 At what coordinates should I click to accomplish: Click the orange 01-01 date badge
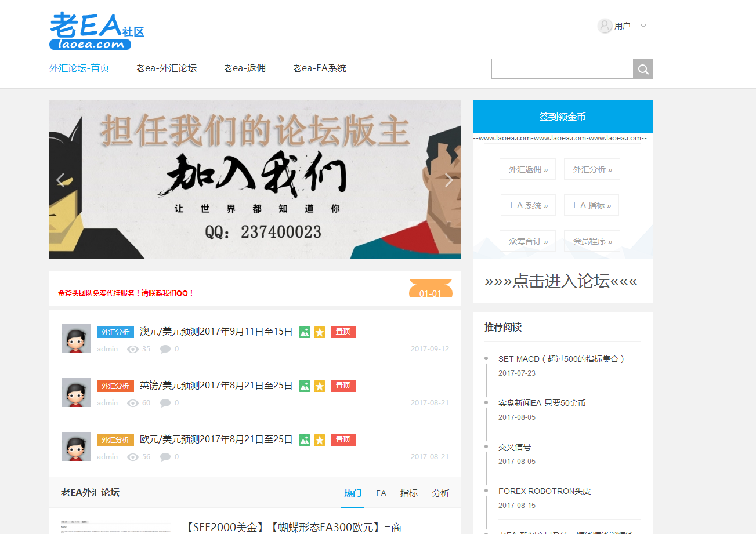(x=431, y=288)
